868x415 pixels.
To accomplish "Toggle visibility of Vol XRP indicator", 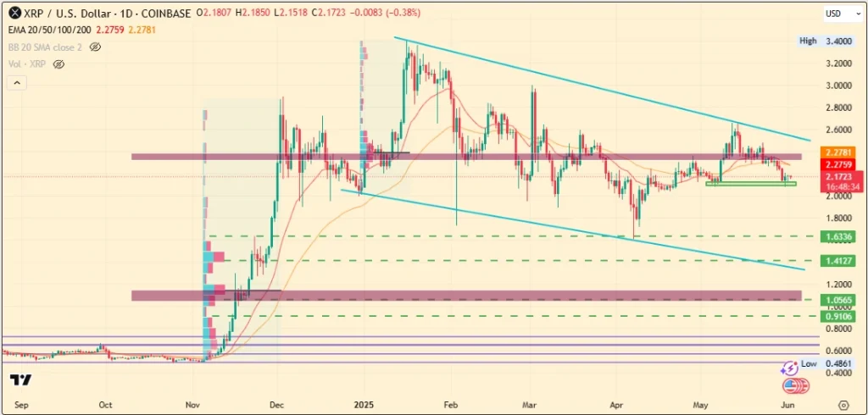I will 58,64.
